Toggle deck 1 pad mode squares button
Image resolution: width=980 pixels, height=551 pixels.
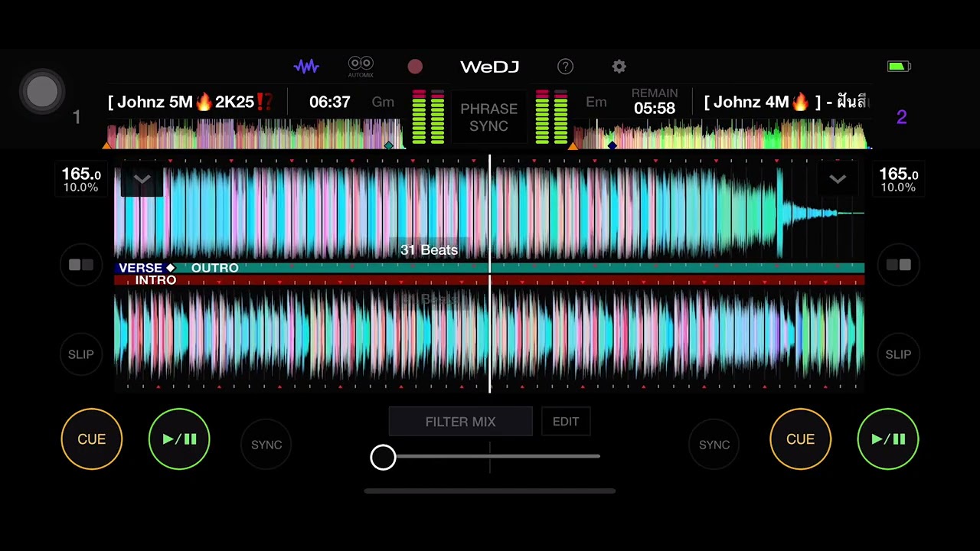(x=80, y=265)
